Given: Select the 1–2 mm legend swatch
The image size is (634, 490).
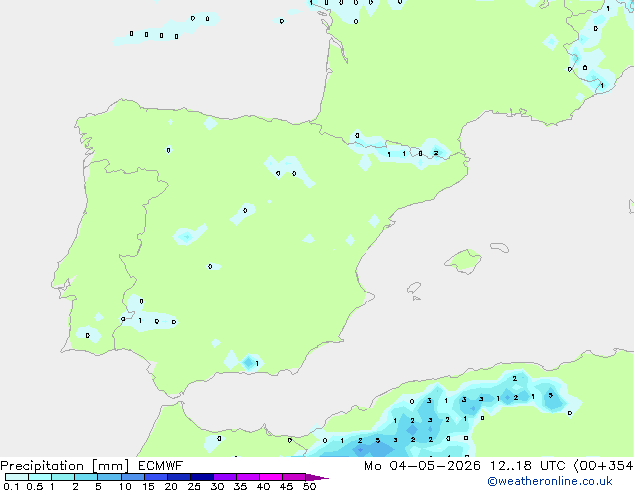Looking at the screenshot, I should 63,477.
